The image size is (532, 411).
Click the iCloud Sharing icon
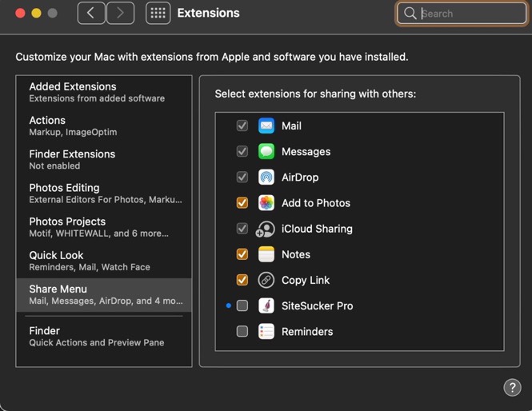click(x=266, y=229)
